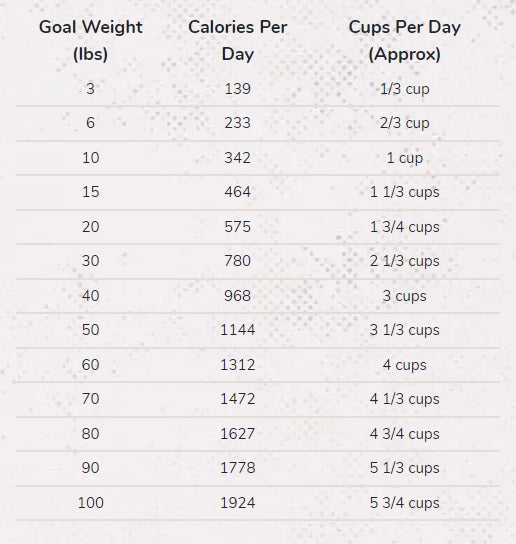Click the 1144 calories value

coord(238,330)
